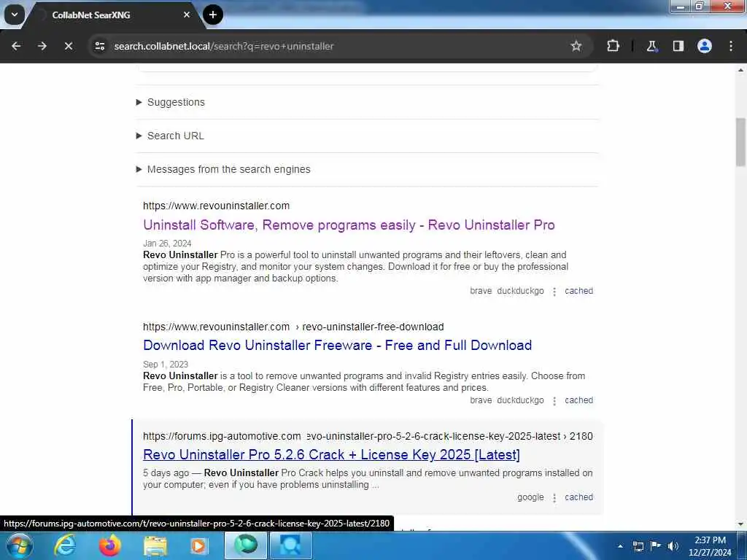The image size is (747, 560).
Task: Expand the Search URL section
Action: 171,136
